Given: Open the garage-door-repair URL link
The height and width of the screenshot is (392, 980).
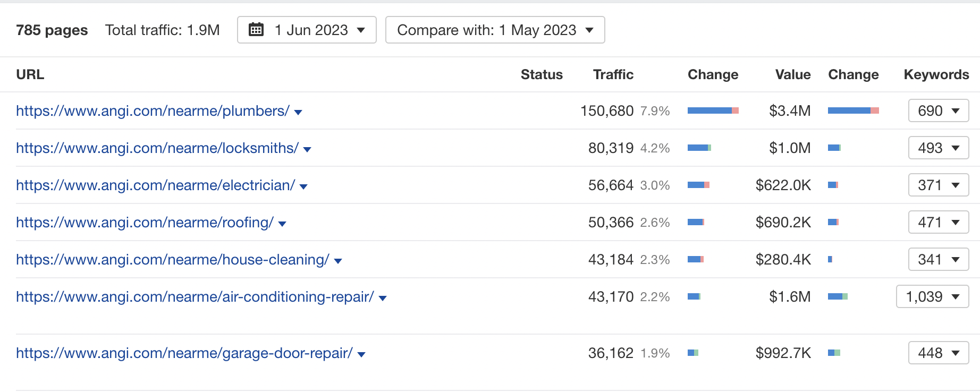Looking at the screenshot, I should (x=184, y=353).
